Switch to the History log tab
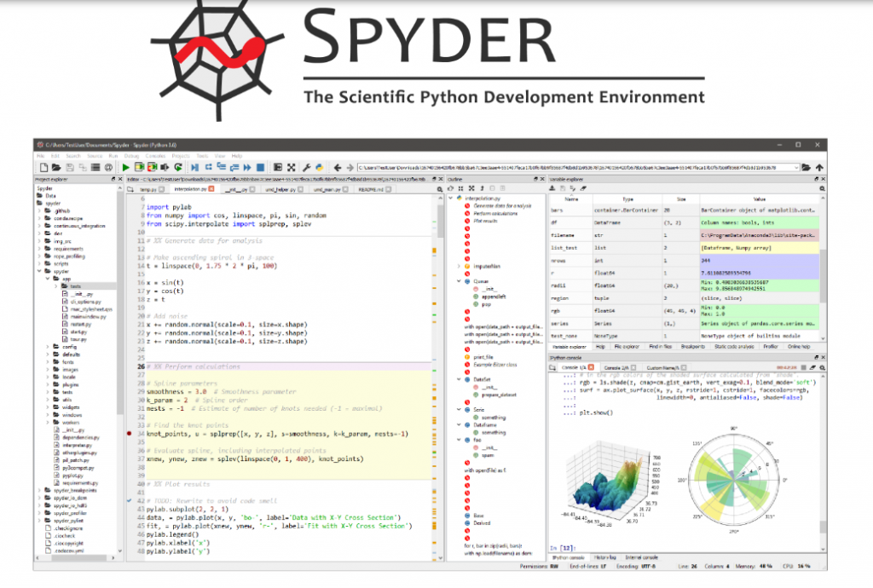 pyautogui.click(x=605, y=557)
